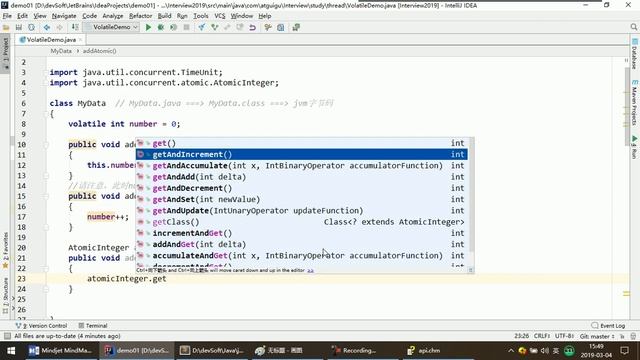The width and height of the screenshot is (640, 360).
Task: Click the Synchronize toolbar icon
Action: coord(31,27)
